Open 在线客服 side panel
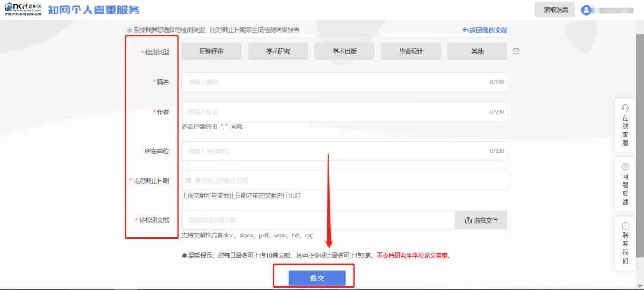The height and width of the screenshot is (290, 644). [x=625, y=125]
